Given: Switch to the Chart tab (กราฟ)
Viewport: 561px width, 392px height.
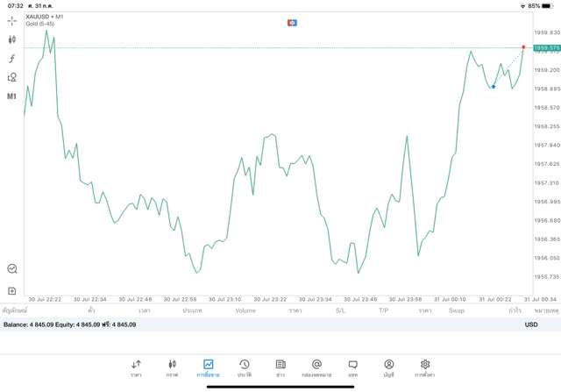Looking at the screenshot, I should click(x=172, y=367).
